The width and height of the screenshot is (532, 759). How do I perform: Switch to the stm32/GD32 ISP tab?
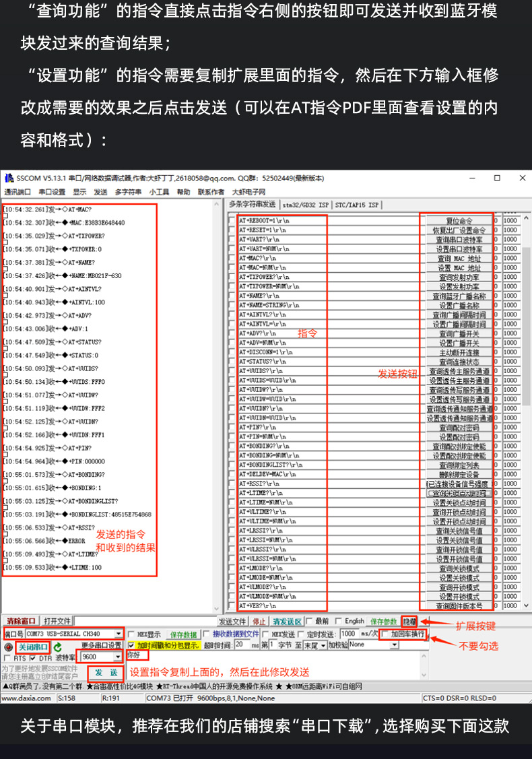[x=306, y=205]
